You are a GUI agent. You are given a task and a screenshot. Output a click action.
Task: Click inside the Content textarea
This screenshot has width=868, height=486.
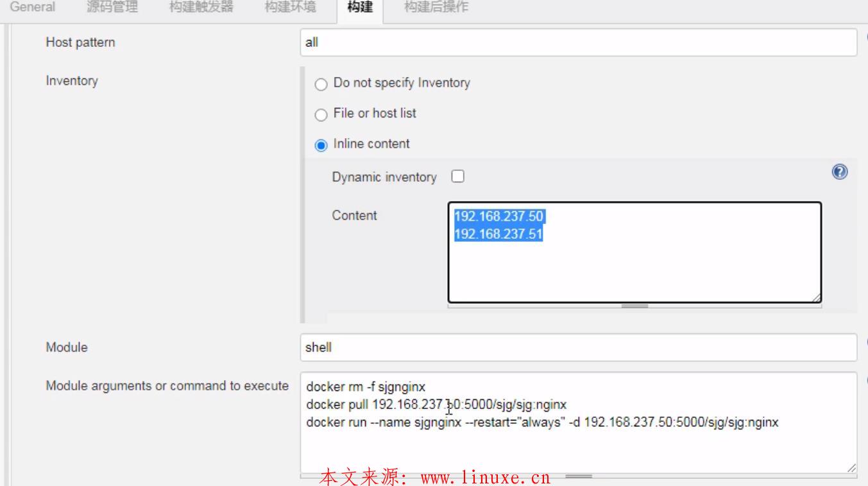(x=634, y=252)
